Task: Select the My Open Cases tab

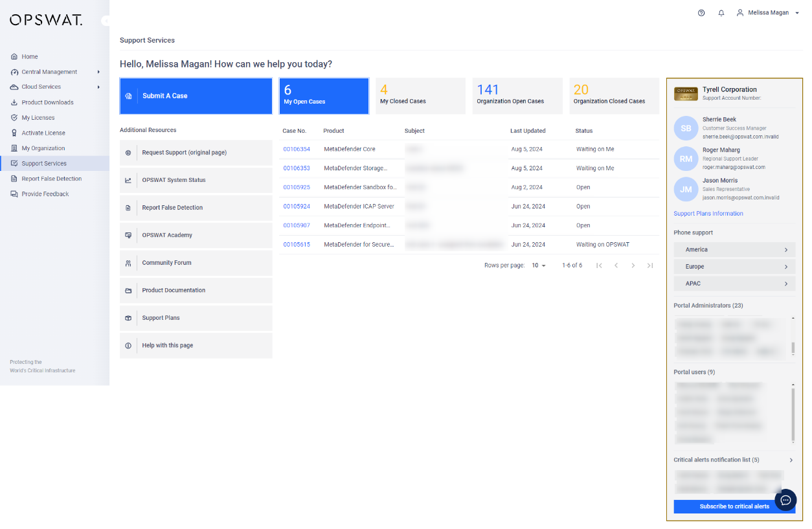Action: [x=324, y=96]
